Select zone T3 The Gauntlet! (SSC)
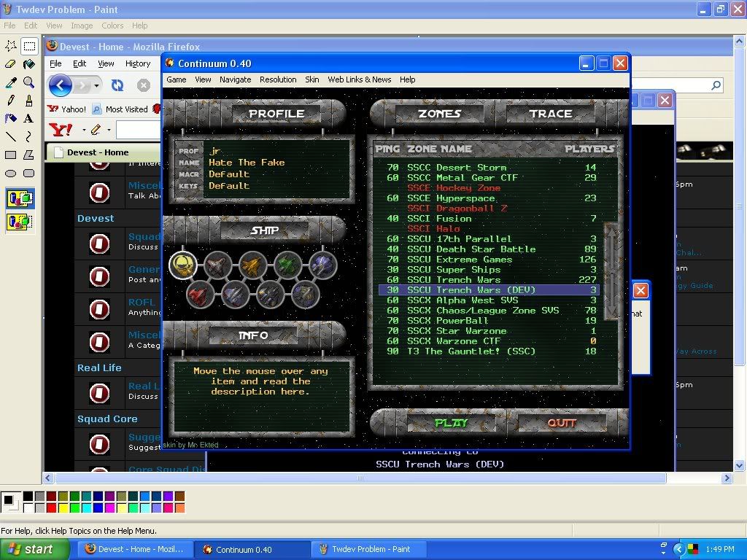The image size is (747, 560). (488, 351)
